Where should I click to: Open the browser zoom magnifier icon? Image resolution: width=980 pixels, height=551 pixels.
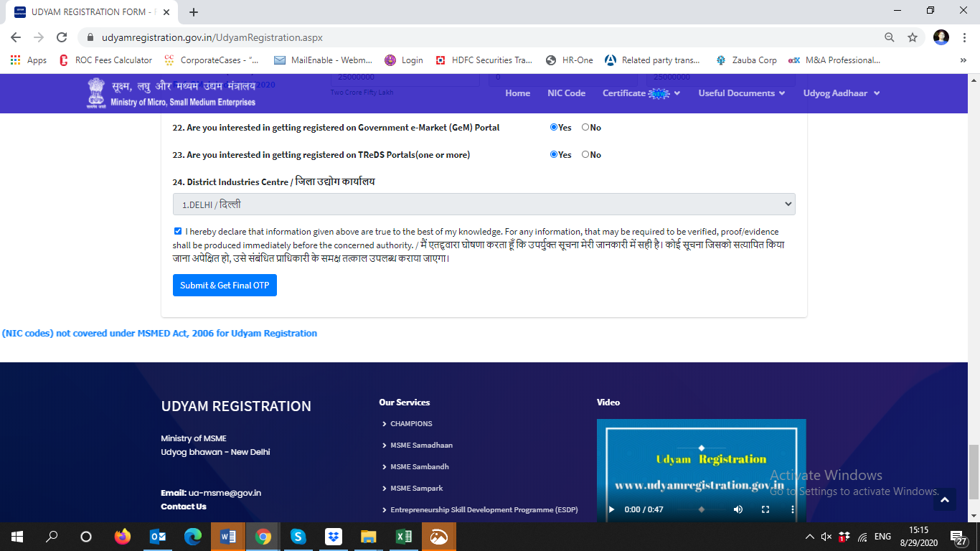(890, 37)
